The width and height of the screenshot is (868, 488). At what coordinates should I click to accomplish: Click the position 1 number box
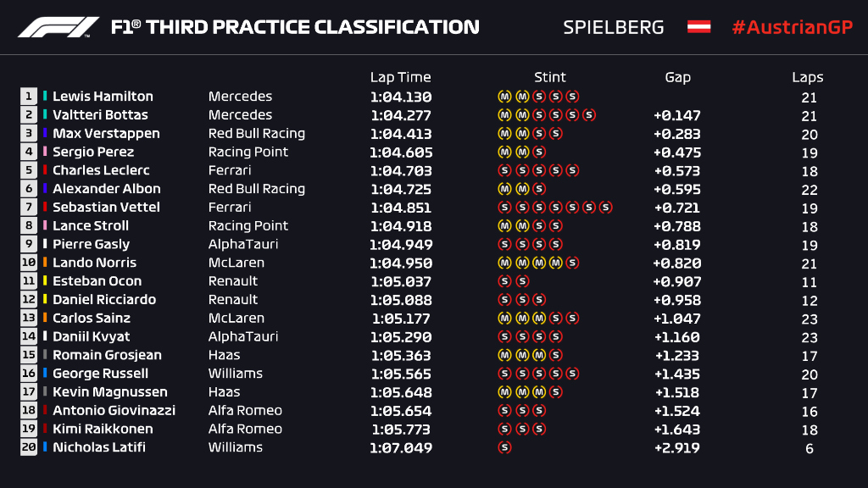click(30, 97)
